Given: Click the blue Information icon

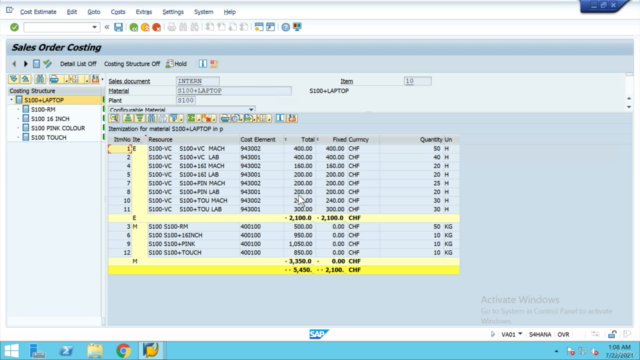Looking at the screenshot, I should (202, 64).
